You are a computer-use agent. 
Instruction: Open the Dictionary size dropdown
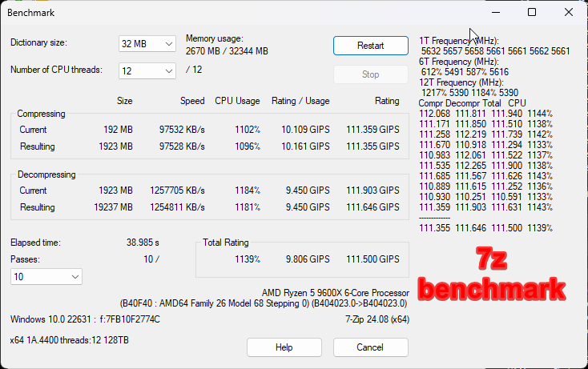click(x=147, y=44)
